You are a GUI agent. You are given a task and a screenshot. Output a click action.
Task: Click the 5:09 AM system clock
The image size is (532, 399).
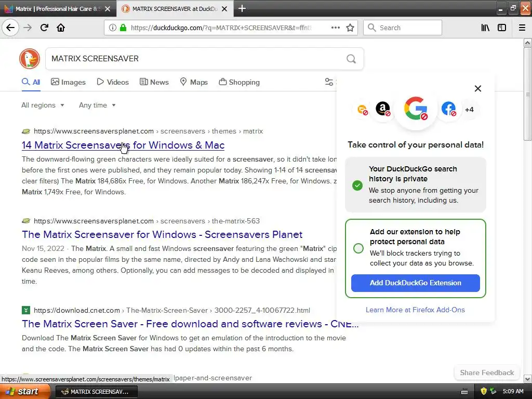coord(513,391)
